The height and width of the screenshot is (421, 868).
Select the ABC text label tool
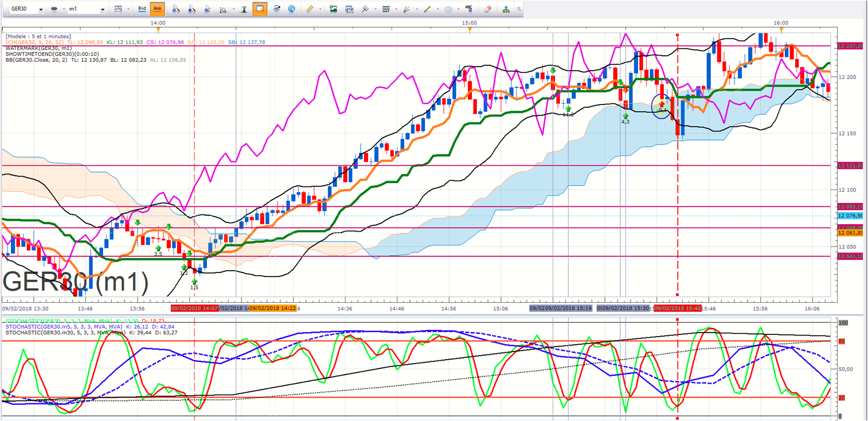(470, 10)
